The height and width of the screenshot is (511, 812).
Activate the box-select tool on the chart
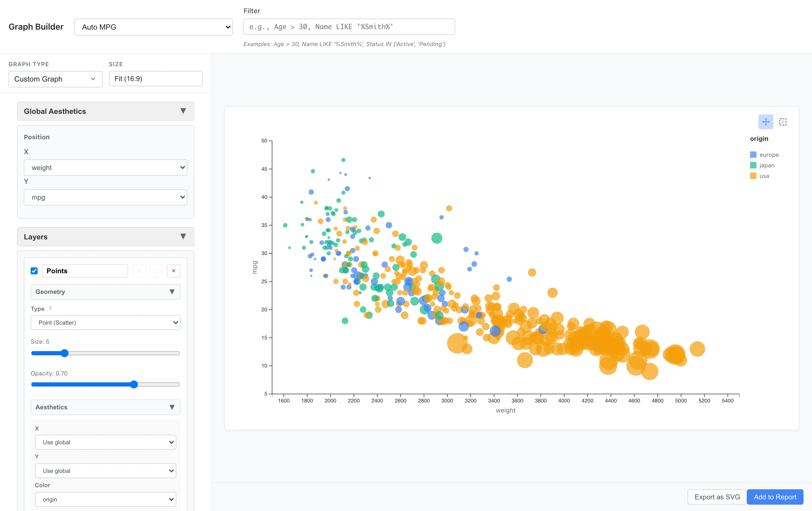click(x=783, y=122)
